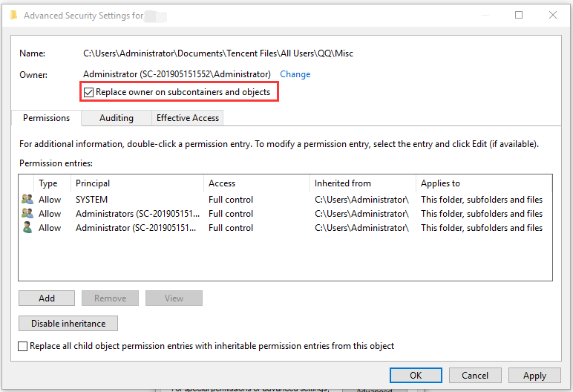The image size is (573, 392).
Task: Click the Cancel button
Action: pyautogui.click(x=475, y=376)
